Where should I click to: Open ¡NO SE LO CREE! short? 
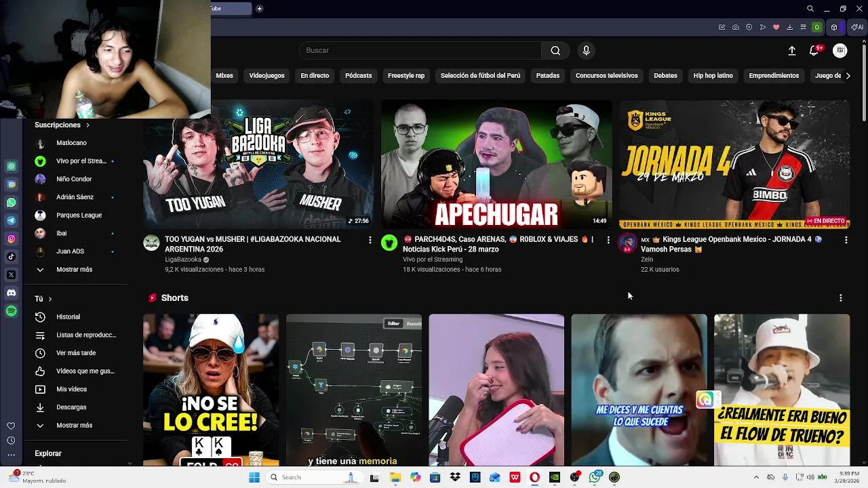(211, 390)
